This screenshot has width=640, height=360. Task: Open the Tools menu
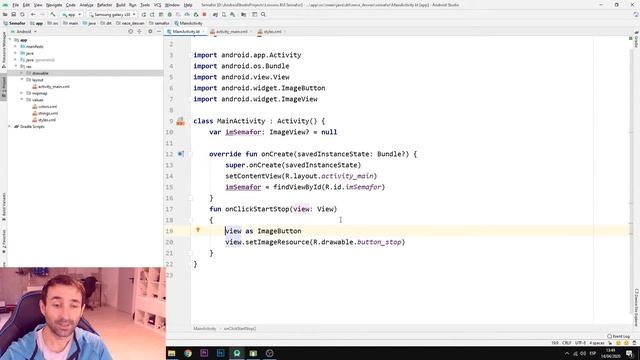click(145, 5)
